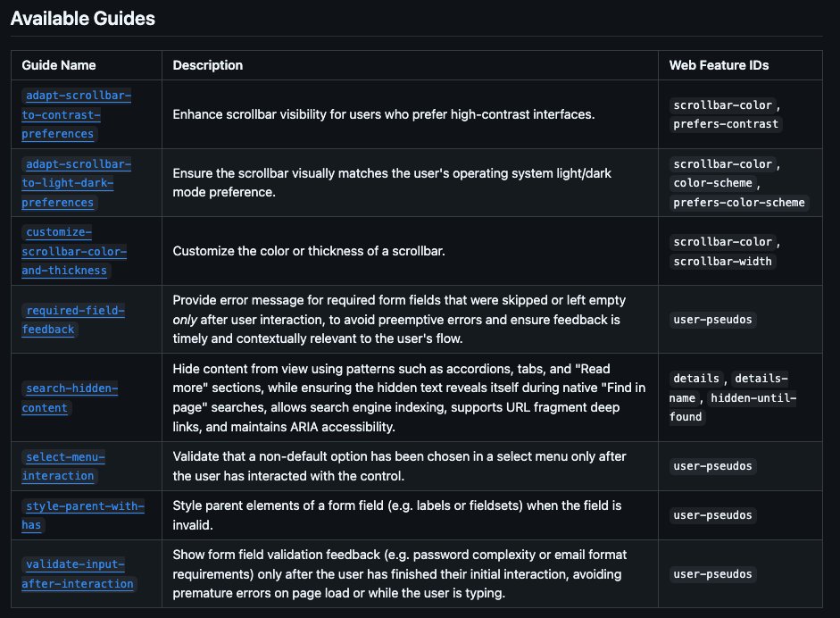This screenshot has width=840, height=618.
Task: Open the required-field-feedback guide link
Action: 73,320
